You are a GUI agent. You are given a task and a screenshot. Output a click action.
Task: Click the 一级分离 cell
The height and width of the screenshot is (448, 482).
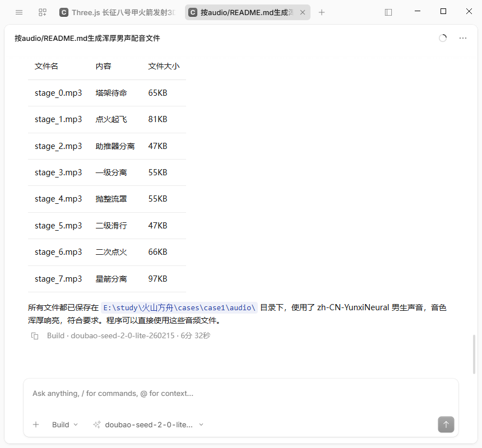point(111,172)
